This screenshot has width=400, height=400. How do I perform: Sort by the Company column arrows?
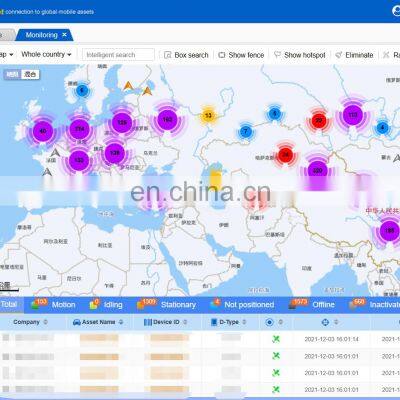pos(45,322)
